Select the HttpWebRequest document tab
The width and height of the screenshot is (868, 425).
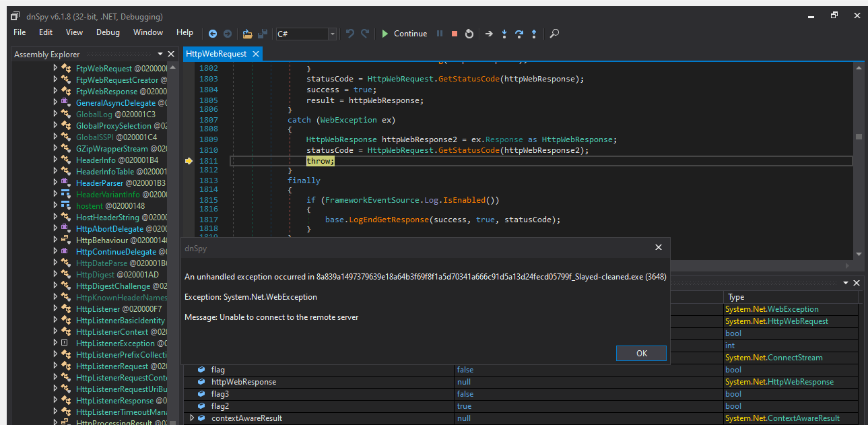pyautogui.click(x=216, y=54)
